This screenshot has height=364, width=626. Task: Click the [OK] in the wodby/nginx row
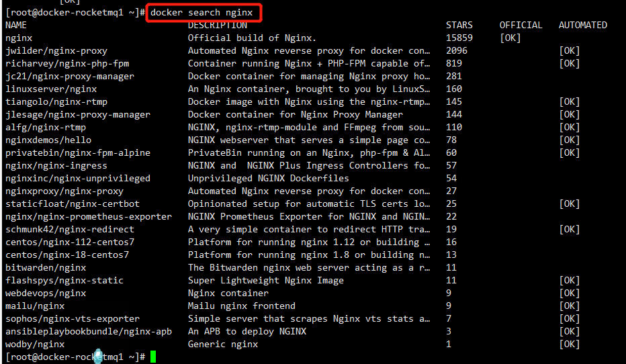[x=570, y=345]
